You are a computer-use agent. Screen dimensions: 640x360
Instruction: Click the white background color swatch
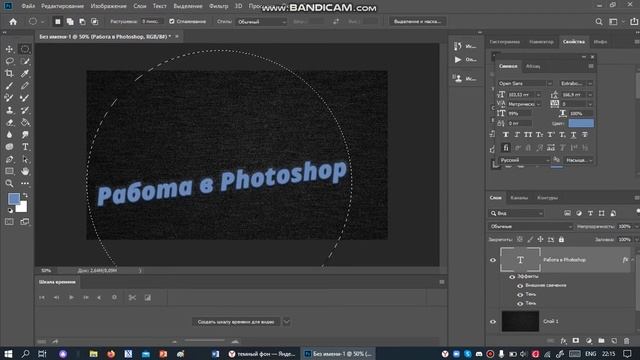pos(23,208)
